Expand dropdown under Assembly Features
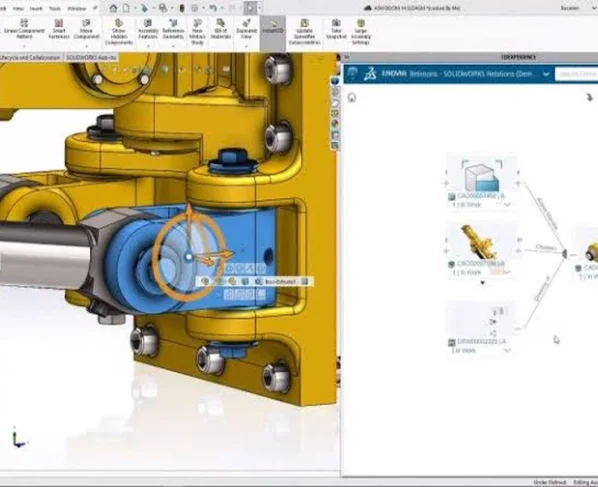This screenshot has height=487, width=598. (148, 47)
